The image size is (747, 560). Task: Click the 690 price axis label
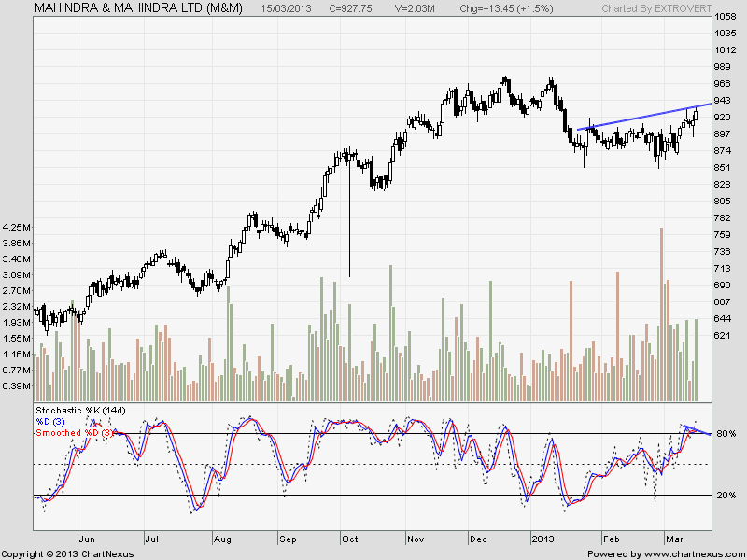click(722, 286)
